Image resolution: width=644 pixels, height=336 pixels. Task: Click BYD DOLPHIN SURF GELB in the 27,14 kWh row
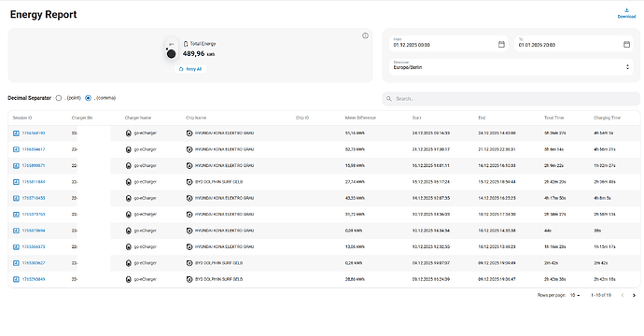[x=219, y=182]
